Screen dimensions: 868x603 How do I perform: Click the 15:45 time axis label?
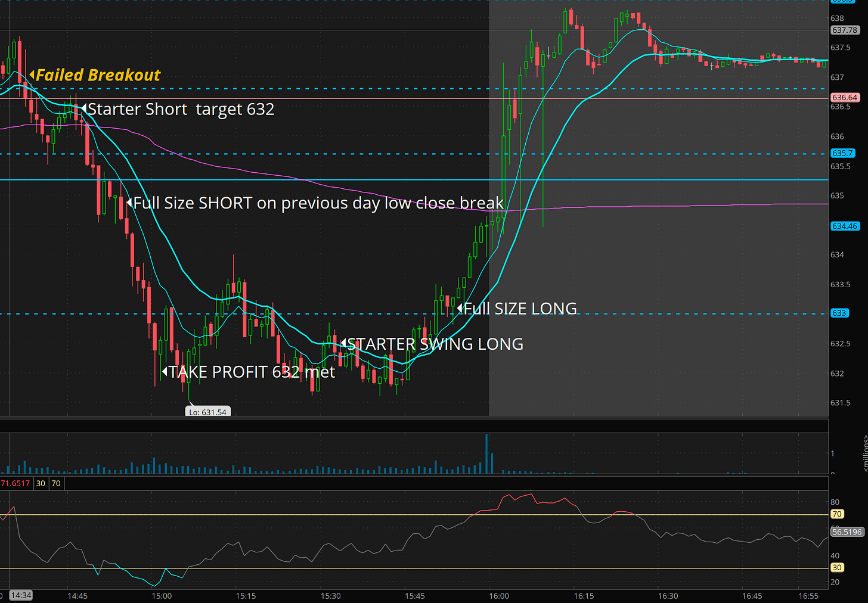pos(415,596)
